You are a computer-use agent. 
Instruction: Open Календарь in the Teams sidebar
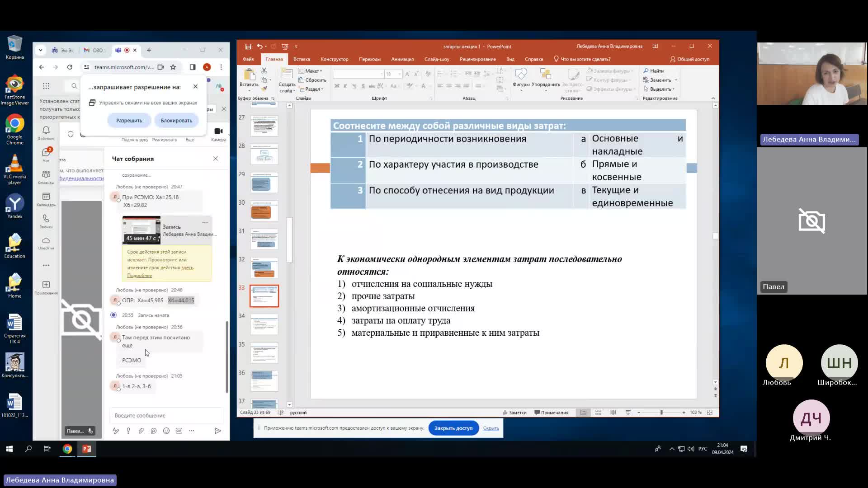(x=46, y=199)
